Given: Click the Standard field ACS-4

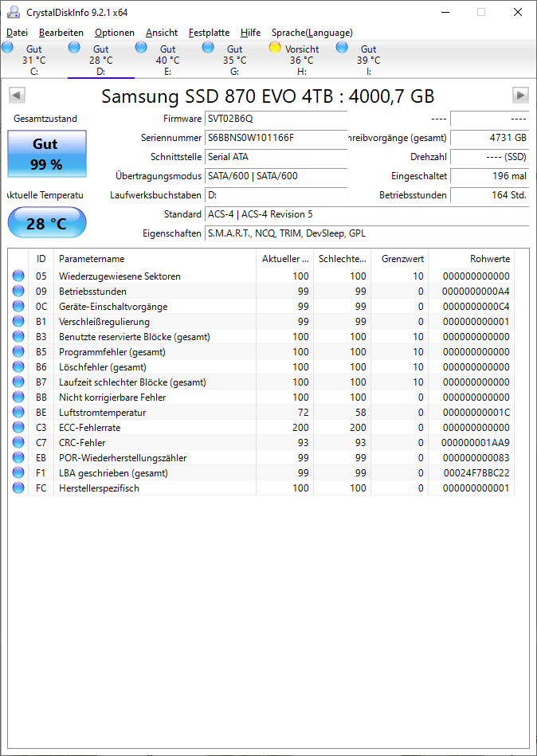Looking at the screenshot, I should [x=366, y=214].
